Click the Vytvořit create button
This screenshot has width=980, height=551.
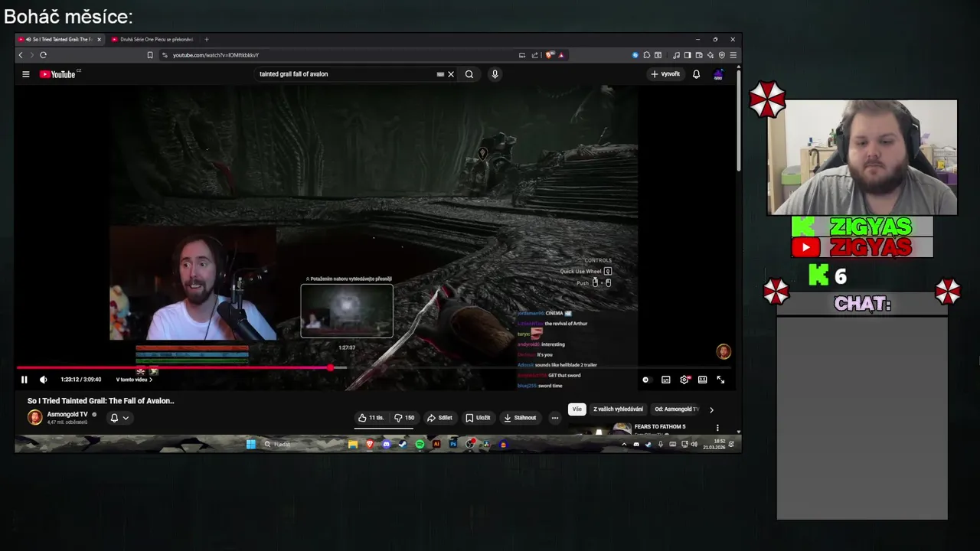pos(665,74)
